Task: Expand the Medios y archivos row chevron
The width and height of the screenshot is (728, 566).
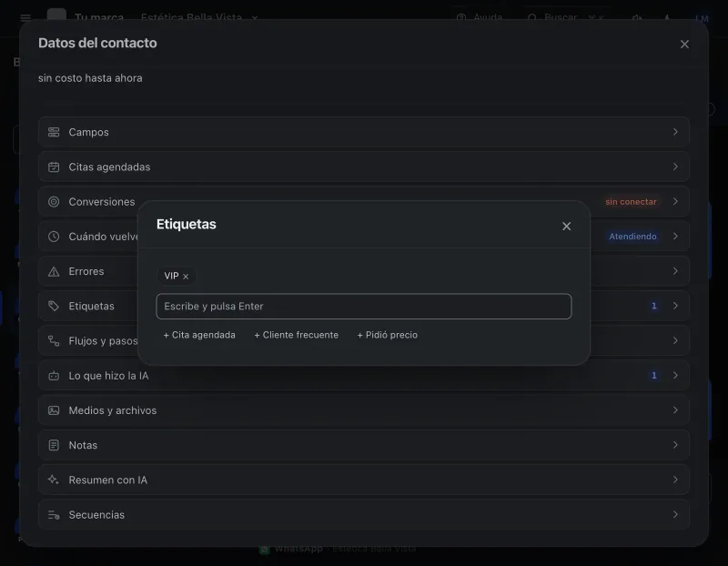Action: tap(675, 410)
